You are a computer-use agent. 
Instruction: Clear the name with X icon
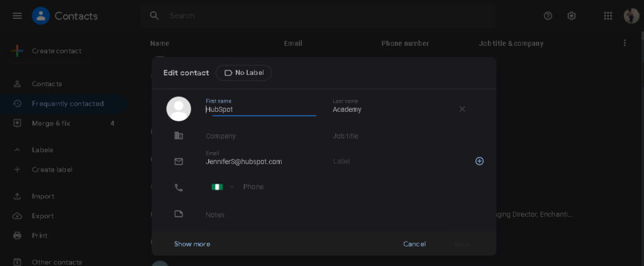(x=462, y=109)
